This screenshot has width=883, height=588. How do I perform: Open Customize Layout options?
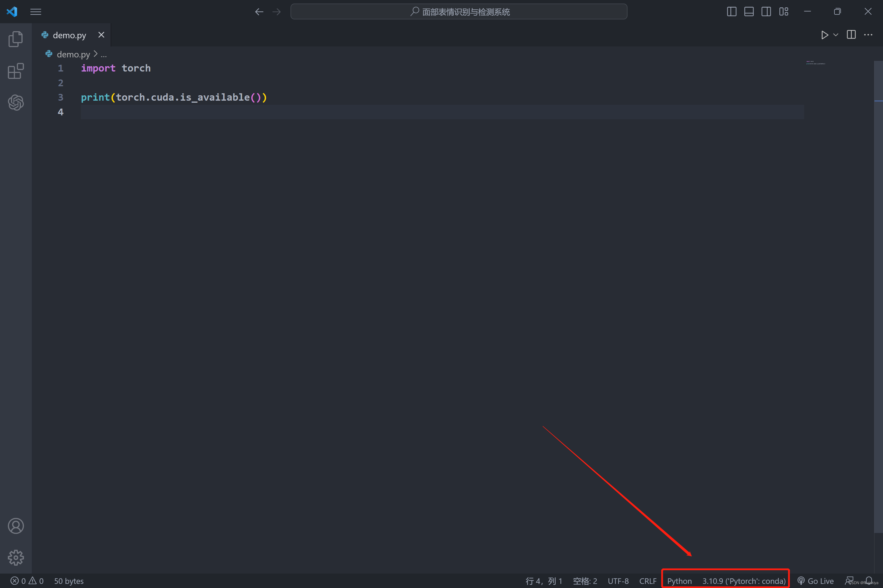click(784, 12)
